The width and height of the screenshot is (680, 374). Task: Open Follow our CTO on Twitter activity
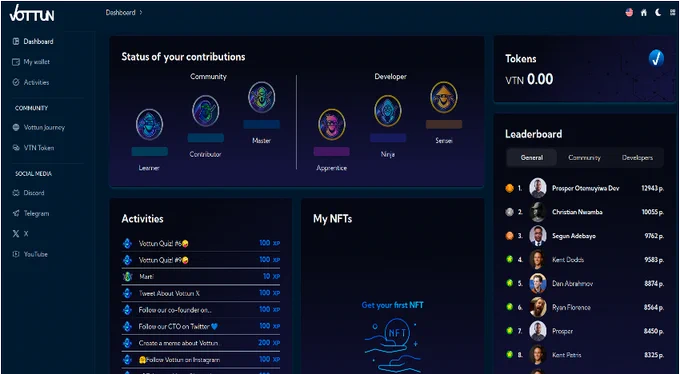click(201, 326)
